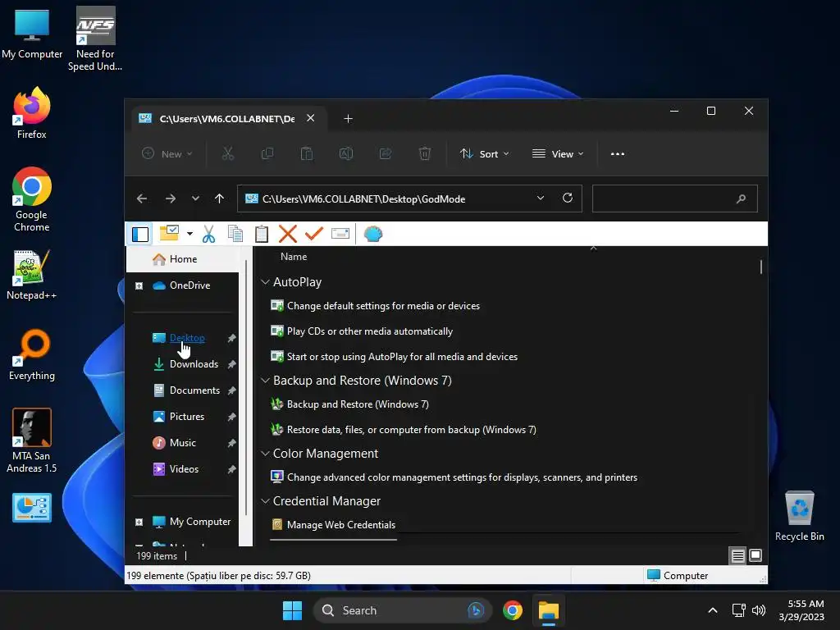Click the orange checkmark Properties icon

314,234
